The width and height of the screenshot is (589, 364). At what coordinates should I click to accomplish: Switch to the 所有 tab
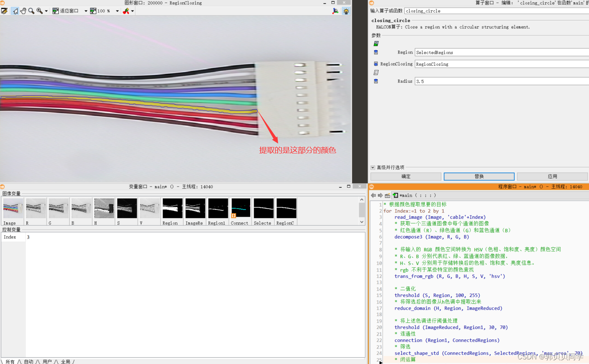coord(10,362)
